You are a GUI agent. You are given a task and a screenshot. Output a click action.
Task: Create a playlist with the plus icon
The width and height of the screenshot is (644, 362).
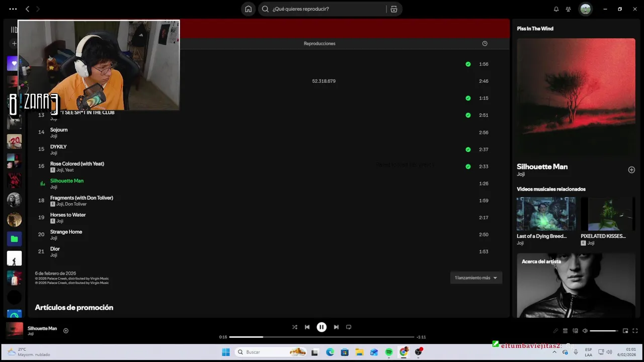tap(14, 44)
